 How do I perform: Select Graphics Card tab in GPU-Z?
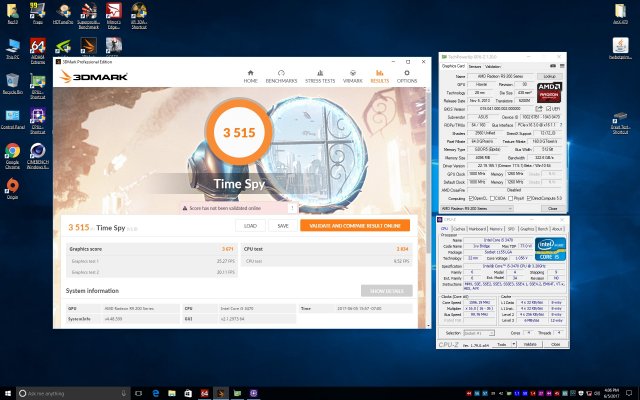[453, 66]
